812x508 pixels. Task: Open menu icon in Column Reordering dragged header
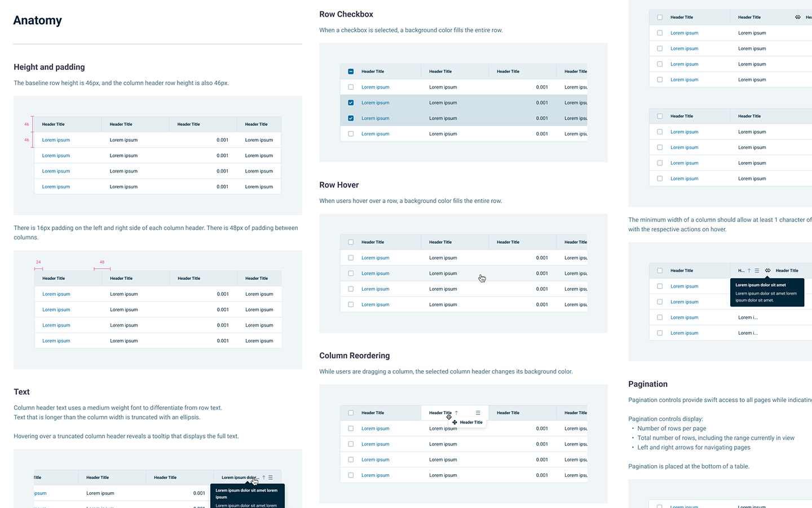pyautogui.click(x=478, y=413)
